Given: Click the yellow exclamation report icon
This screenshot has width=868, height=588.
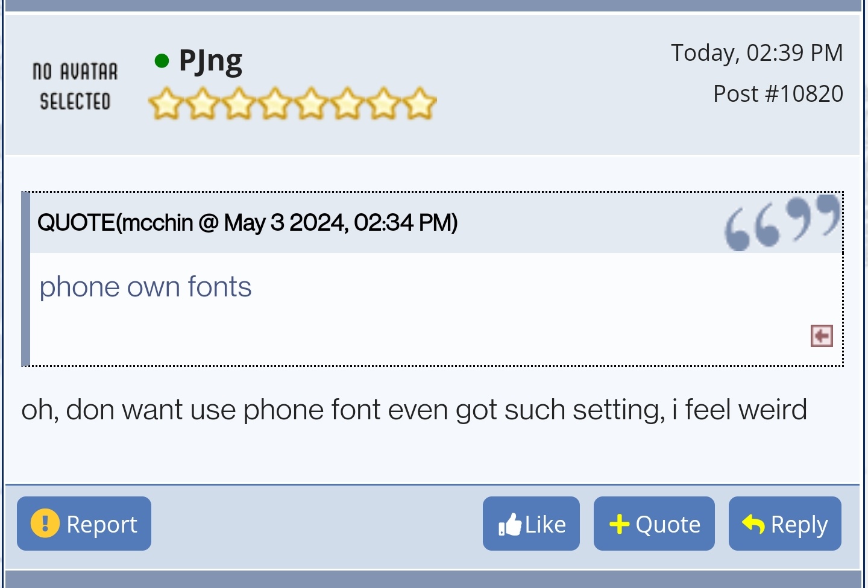Looking at the screenshot, I should tap(45, 523).
